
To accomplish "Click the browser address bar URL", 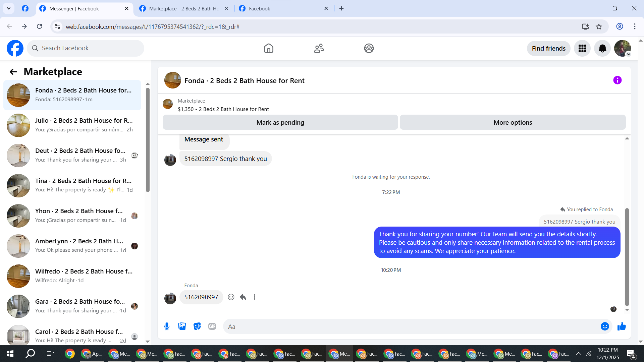I will [x=153, y=26].
